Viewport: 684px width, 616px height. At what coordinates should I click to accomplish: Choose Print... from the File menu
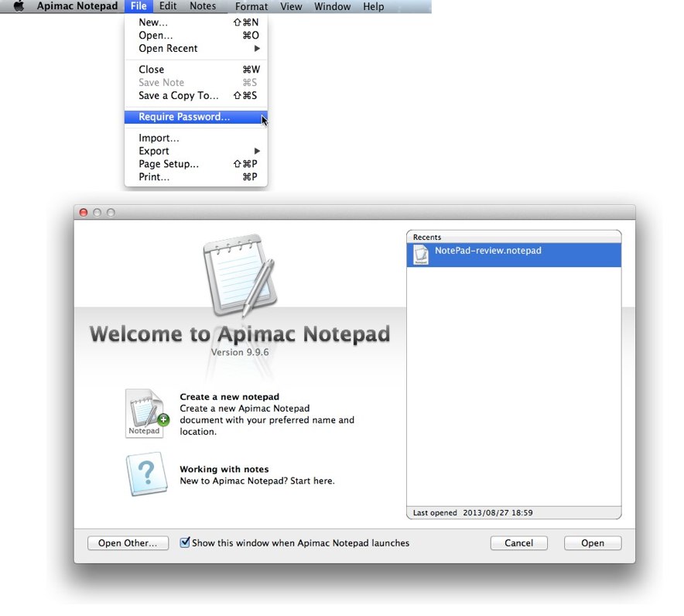[196, 177]
